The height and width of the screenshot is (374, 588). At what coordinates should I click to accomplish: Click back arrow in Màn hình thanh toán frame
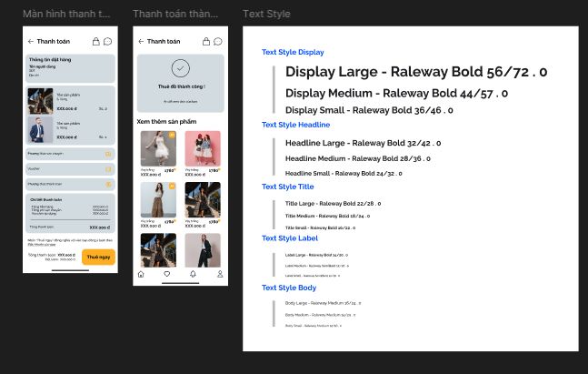pyautogui.click(x=30, y=41)
